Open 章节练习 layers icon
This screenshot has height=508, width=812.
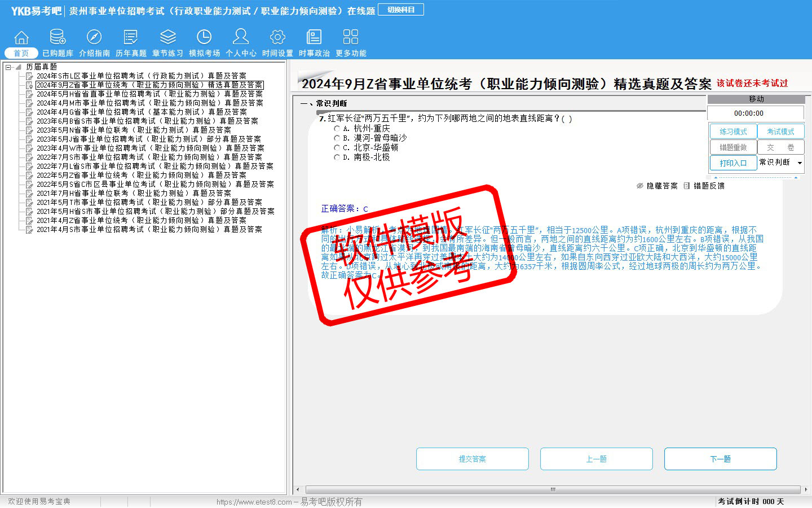[167, 38]
